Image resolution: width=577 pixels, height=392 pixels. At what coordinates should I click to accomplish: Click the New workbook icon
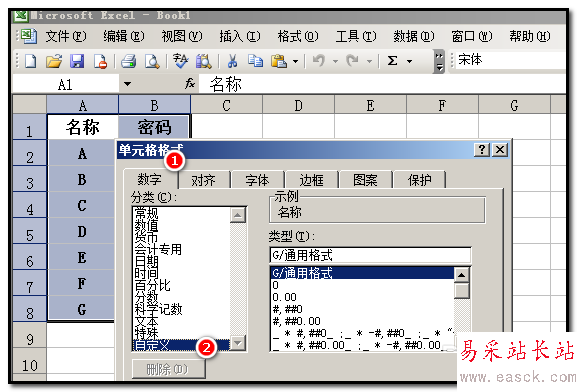pos(31,61)
